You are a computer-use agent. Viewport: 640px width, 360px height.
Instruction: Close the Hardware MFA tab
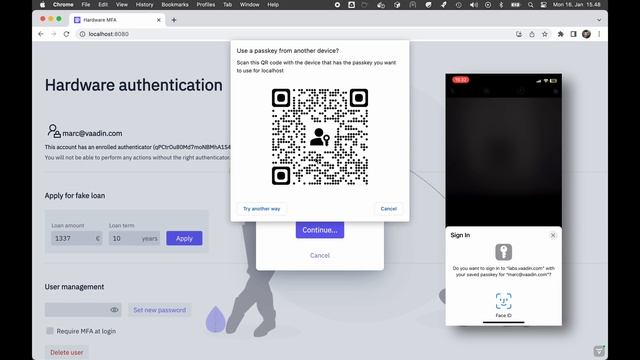click(159, 20)
